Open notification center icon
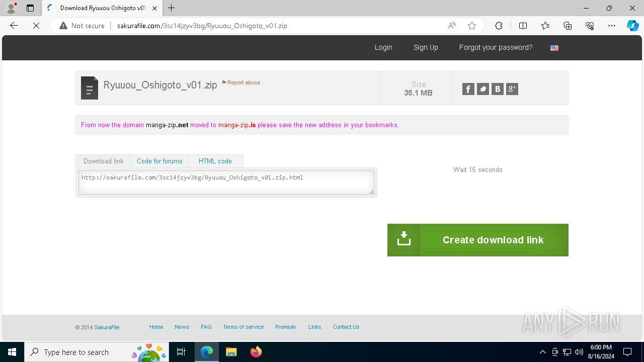 pyautogui.click(x=627, y=352)
